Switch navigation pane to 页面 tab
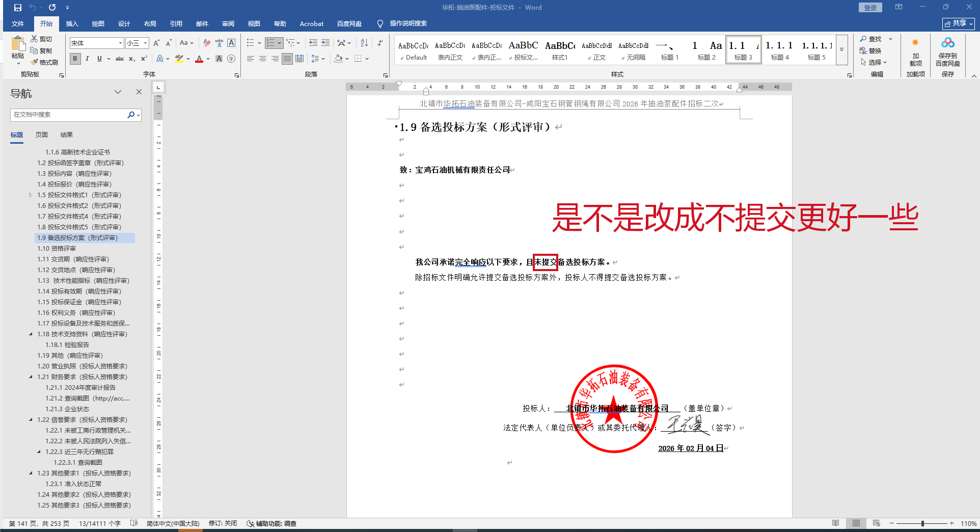Image resolution: width=980 pixels, height=532 pixels. point(42,135)
